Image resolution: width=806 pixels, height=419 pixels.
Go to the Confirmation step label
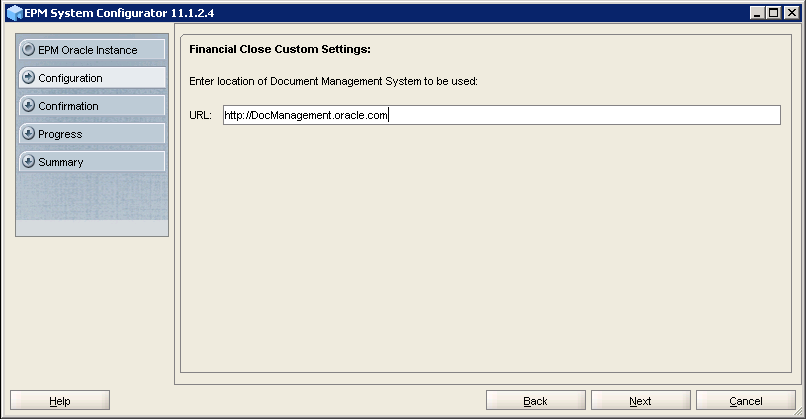point(68,106)
